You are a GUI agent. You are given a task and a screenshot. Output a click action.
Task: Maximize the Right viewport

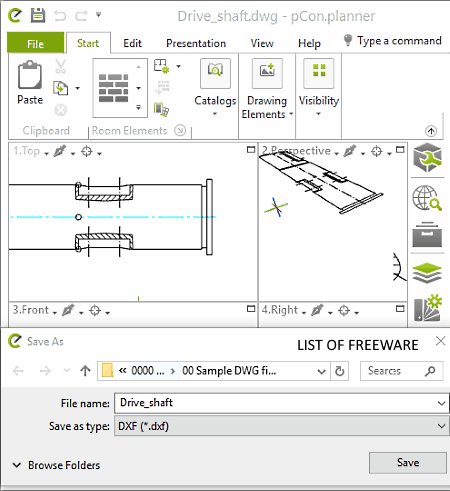(x=400, y=309)
